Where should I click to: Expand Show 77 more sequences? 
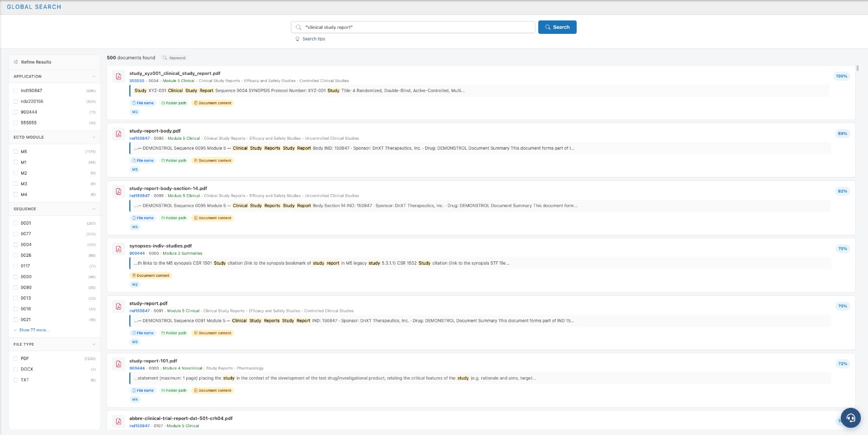(x=31, y=330)
